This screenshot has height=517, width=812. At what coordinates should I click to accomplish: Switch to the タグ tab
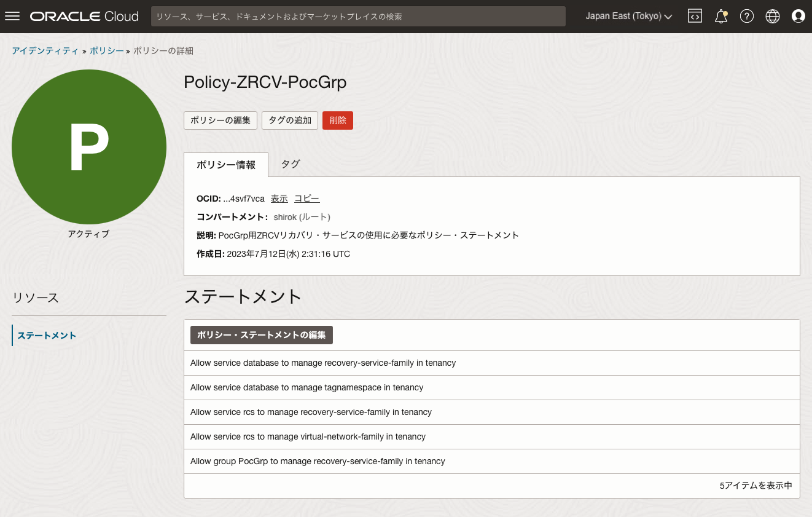(x=291, y=164)
